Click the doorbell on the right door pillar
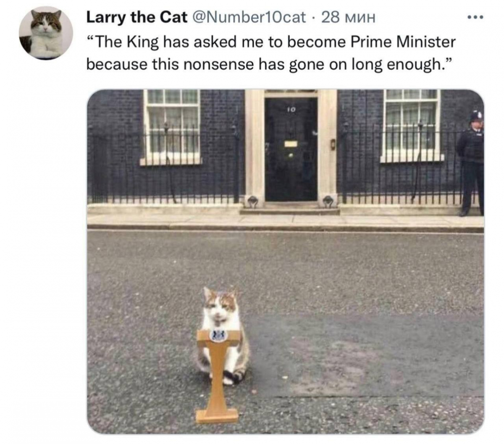The width and height of the screenshot is (504, 444). pos(333,144)
